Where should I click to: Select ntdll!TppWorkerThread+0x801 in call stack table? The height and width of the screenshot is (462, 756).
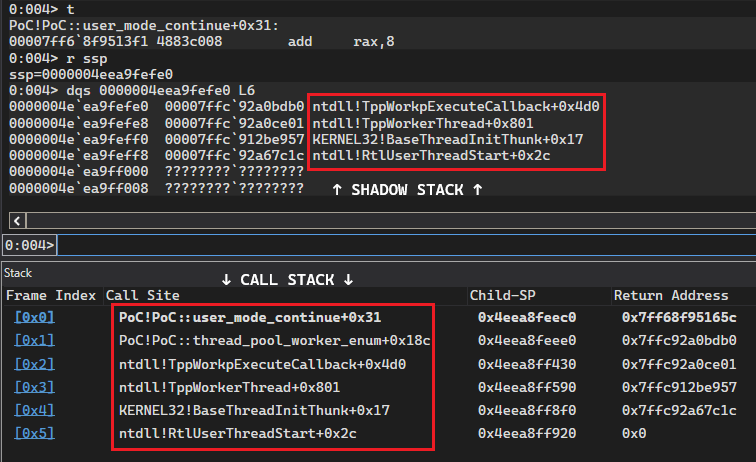coord(229,387)
